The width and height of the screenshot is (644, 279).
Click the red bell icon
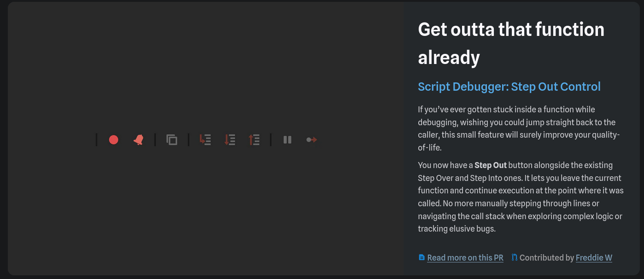click(138, 139)
